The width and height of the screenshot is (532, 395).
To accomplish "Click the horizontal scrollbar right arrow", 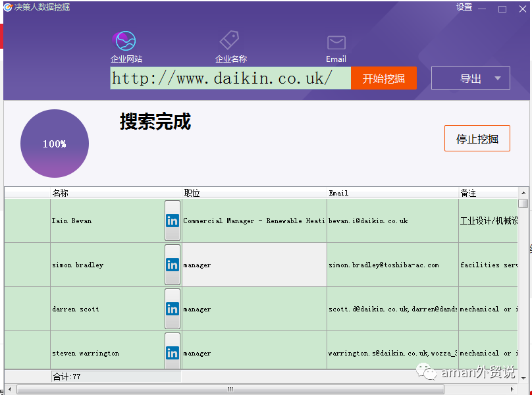I will coord(512,389).
